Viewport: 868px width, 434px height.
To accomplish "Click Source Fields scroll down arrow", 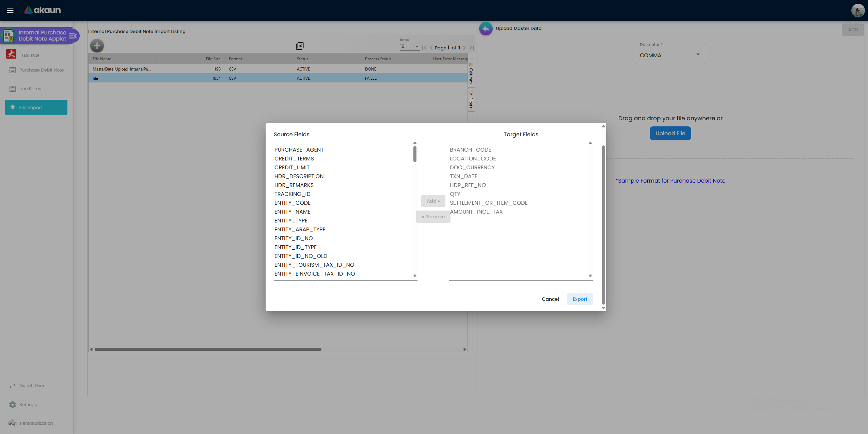I will point(415,276).
